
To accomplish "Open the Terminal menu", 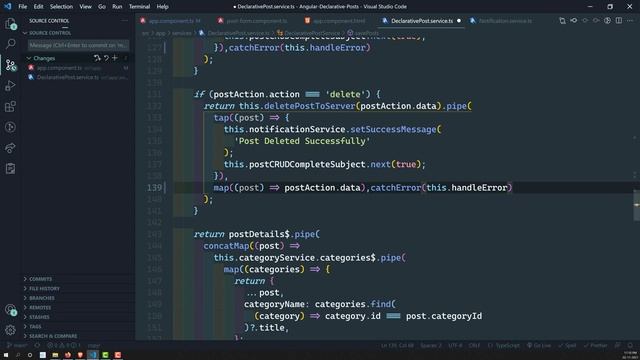I will (139, 7).
